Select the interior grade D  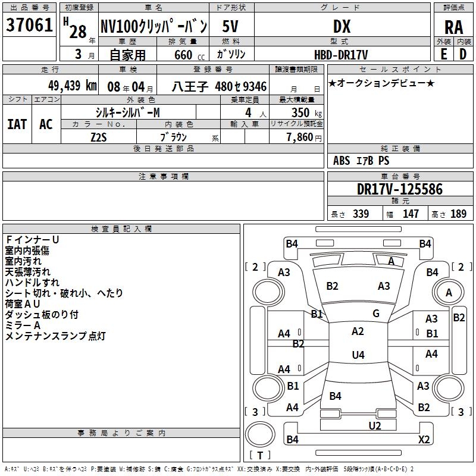click(463, 54)
